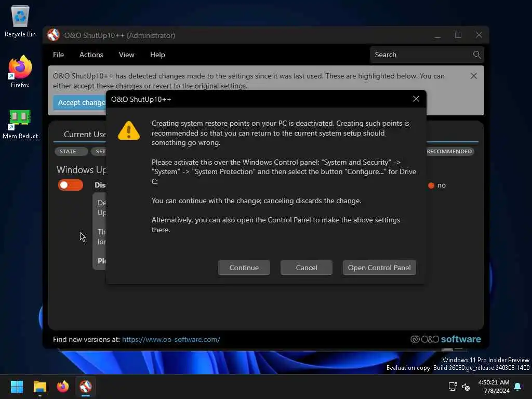The image size is (532, 399).
Task: Click the yellow warning triangle icon
Action: [129, 130]
